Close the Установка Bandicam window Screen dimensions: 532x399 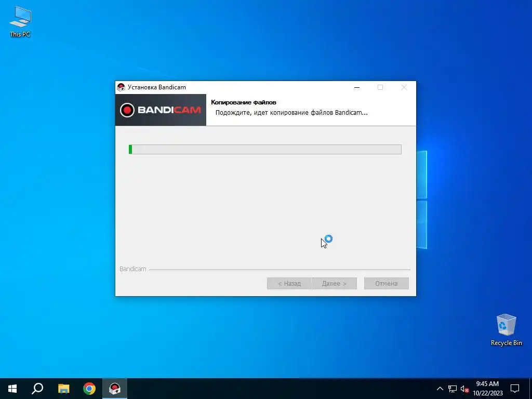click(x=404, y=87)
